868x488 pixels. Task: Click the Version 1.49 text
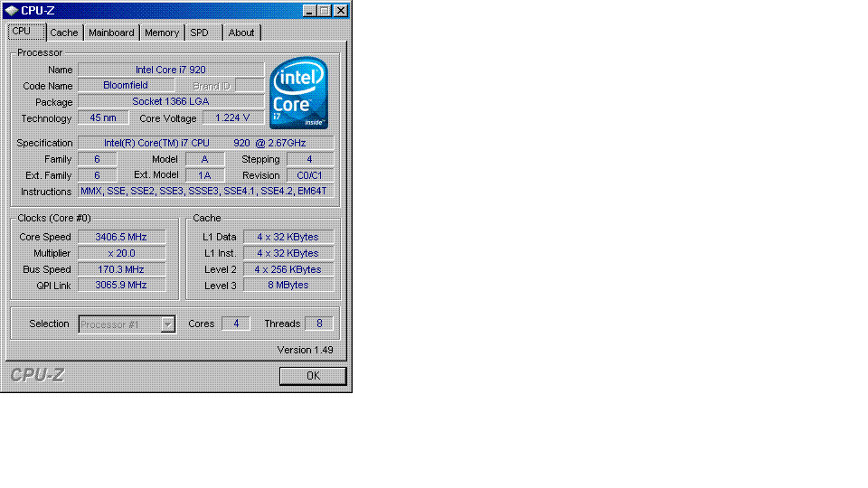pyautogui.click(x=305, y=351)
